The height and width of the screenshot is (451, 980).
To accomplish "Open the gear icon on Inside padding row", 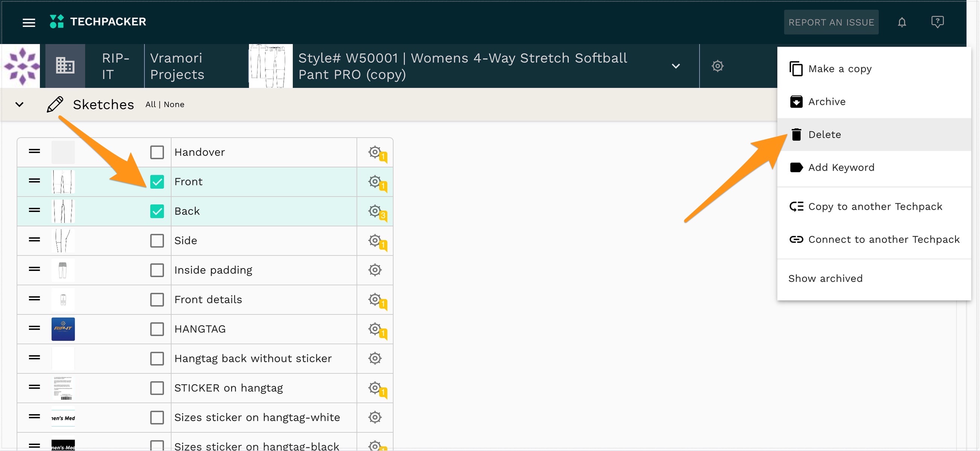I will coord(375,270).
